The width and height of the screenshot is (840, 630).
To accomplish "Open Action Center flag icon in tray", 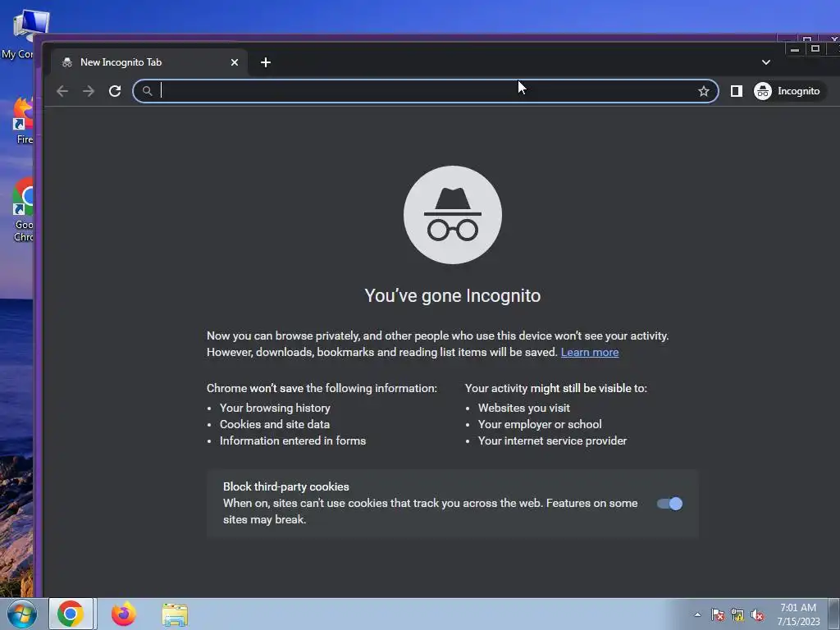I will (x=718, y=614).
